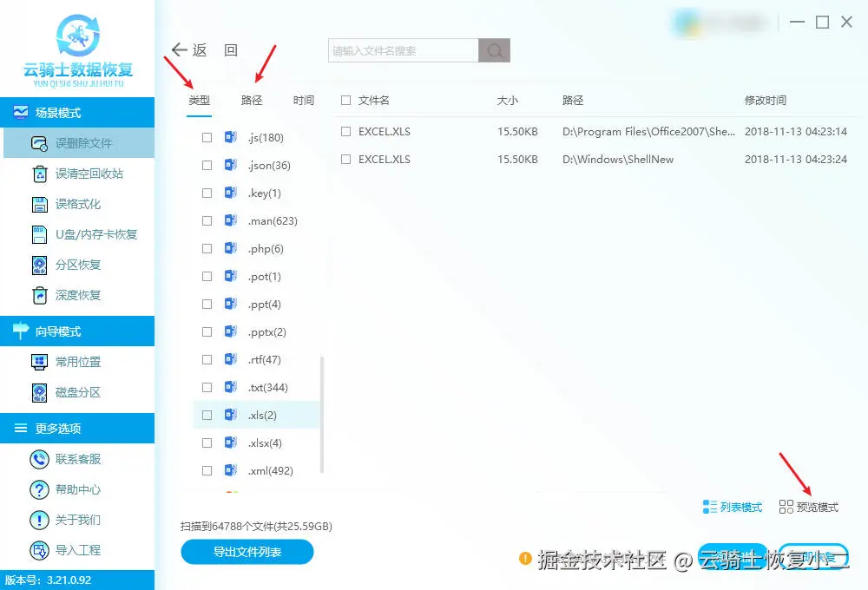Switch to the 类型 tab
868x590 pixels.
(x=200, y=100)
